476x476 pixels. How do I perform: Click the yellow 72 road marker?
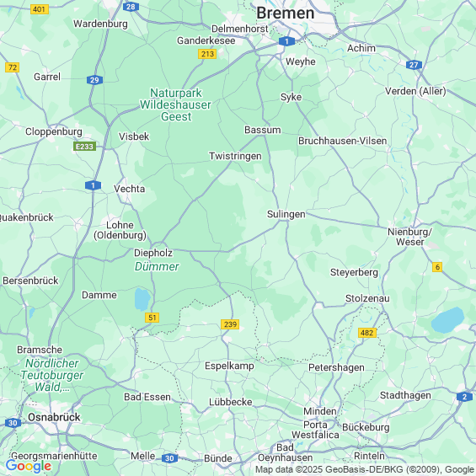(x=13, y=67)
